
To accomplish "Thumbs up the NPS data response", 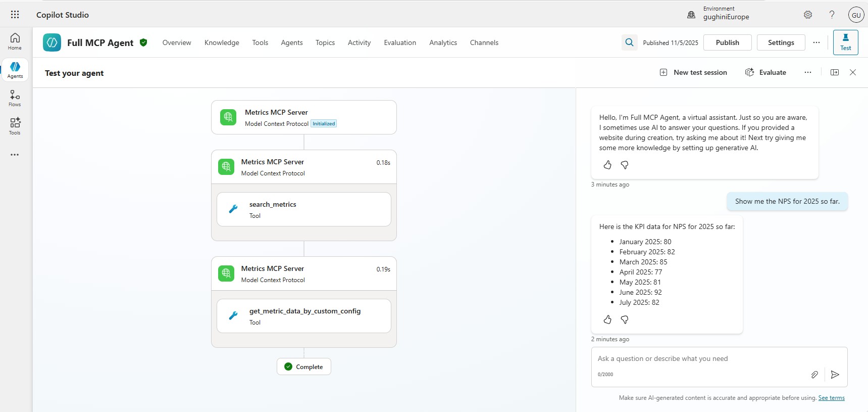I will 607,319.
